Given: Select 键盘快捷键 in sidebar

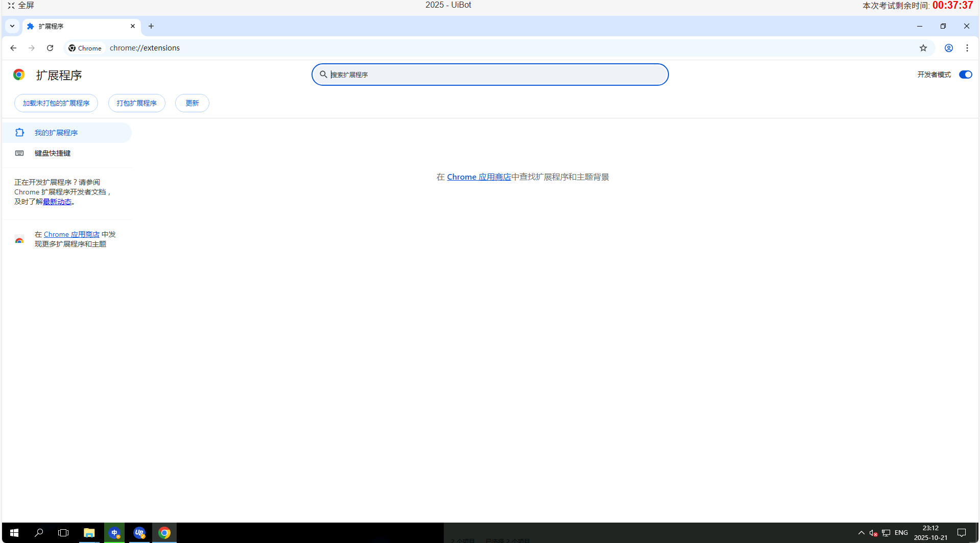Looking at the screenshot, I should 53,153.
